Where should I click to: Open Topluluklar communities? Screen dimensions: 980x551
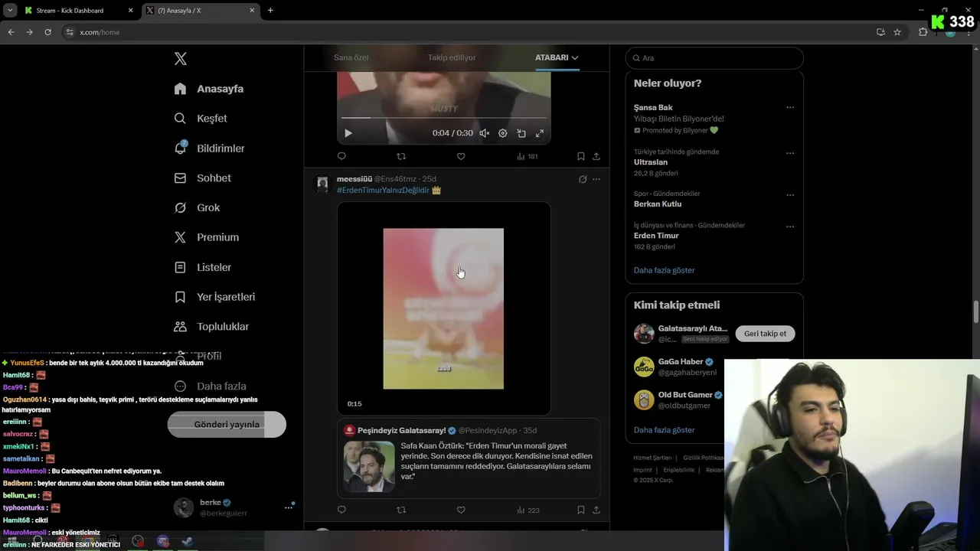click(211, 327)
